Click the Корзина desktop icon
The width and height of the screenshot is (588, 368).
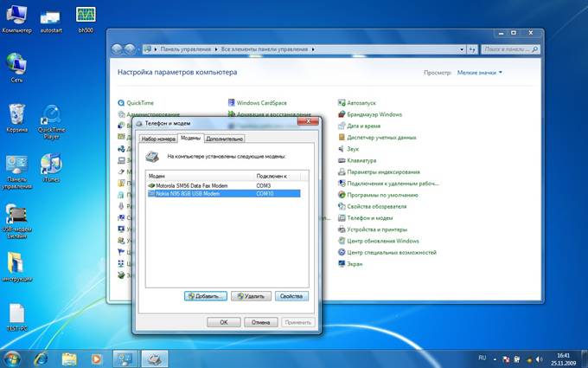point(17,119)
